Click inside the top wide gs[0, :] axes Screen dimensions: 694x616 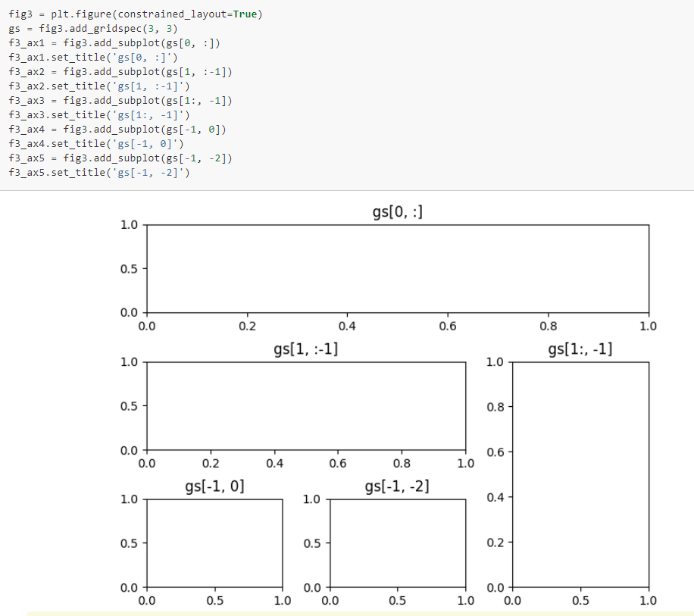click(x=398, y=269)
